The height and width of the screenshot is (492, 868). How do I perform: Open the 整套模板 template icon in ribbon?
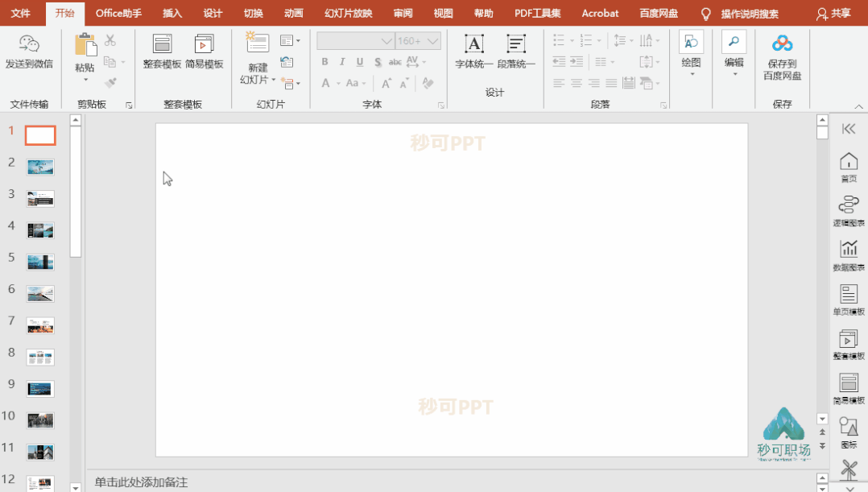tap(162, 43)
